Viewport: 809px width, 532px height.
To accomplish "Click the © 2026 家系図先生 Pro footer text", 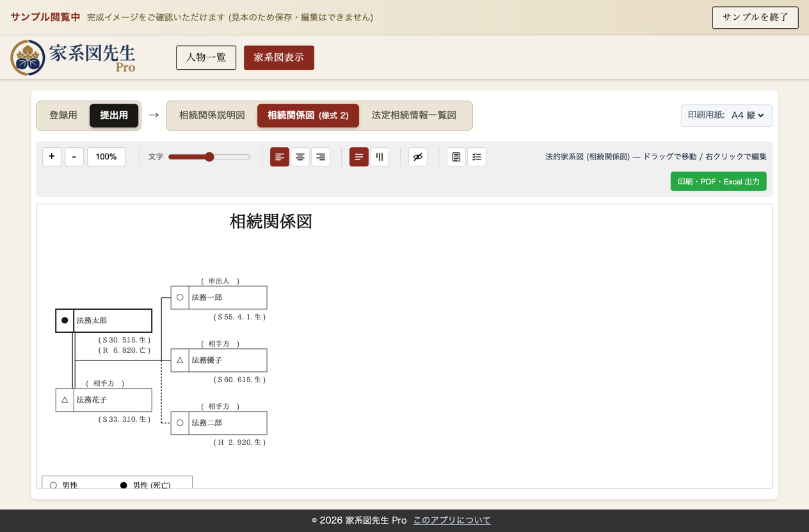I will tap(359, 520).
